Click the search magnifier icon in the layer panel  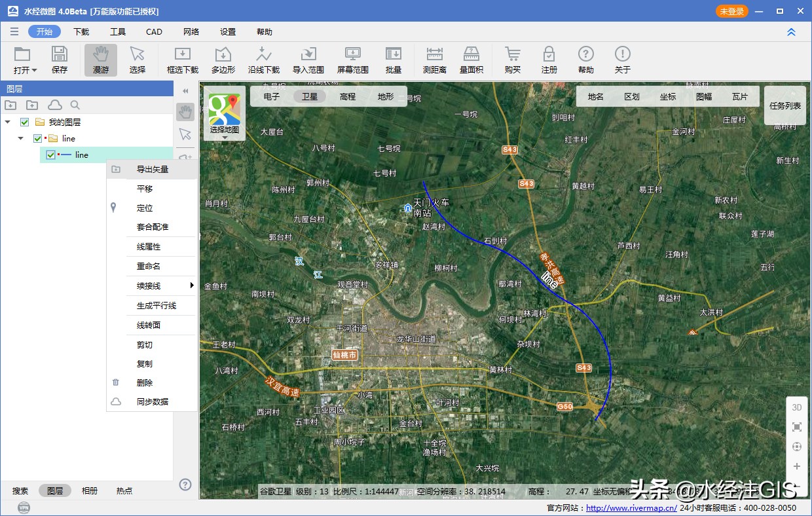click(75, 105)
